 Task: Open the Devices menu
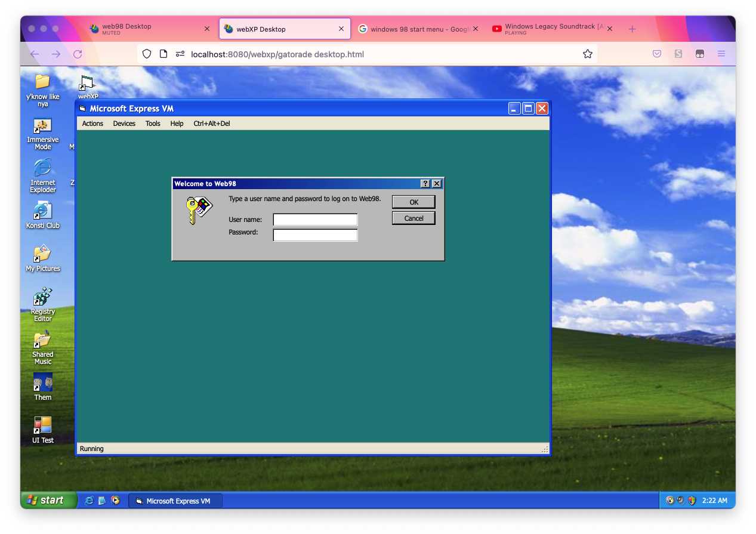click(124, 124)
